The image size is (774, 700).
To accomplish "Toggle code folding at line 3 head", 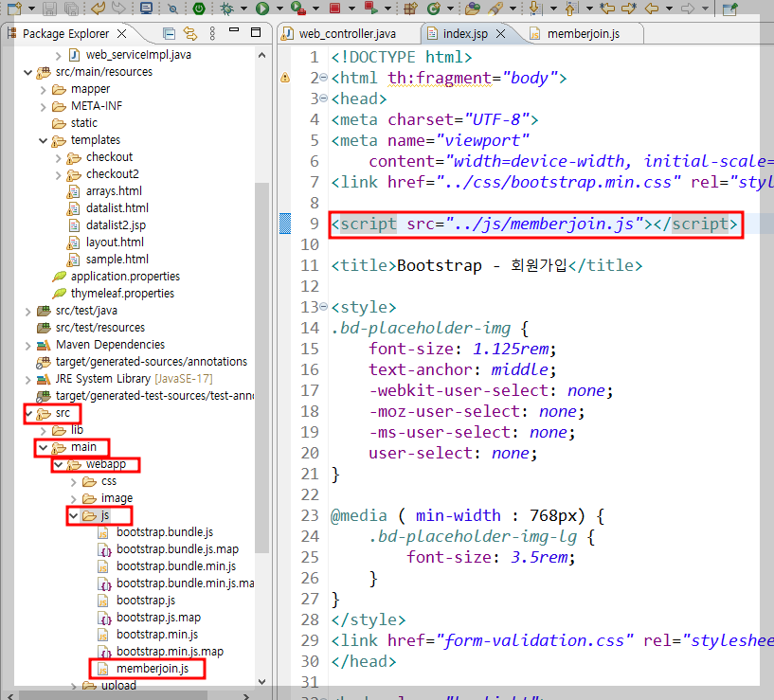I will 323,99.
